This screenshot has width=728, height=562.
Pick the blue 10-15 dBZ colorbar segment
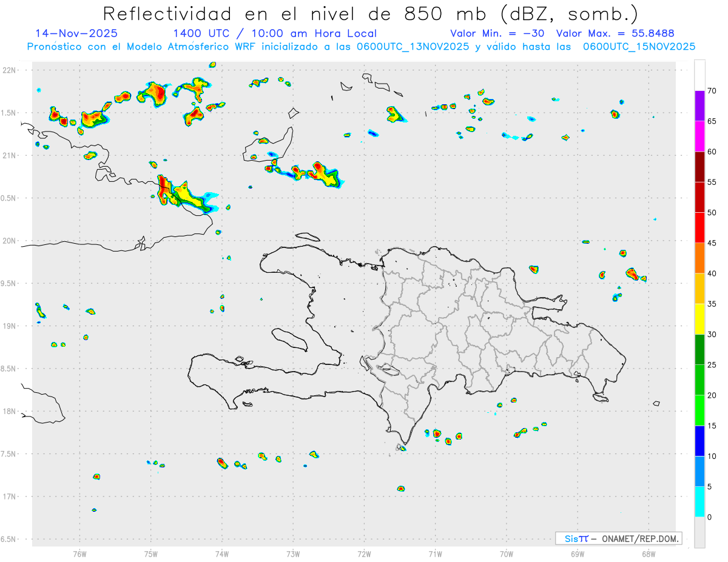click(699, 441)
